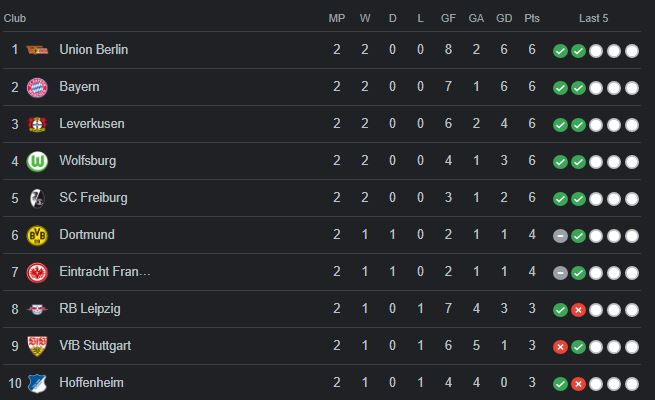Click Dortmund's gray draw indicator
Image resolution: width=655 pixels, height=400 pixels.
560,236
